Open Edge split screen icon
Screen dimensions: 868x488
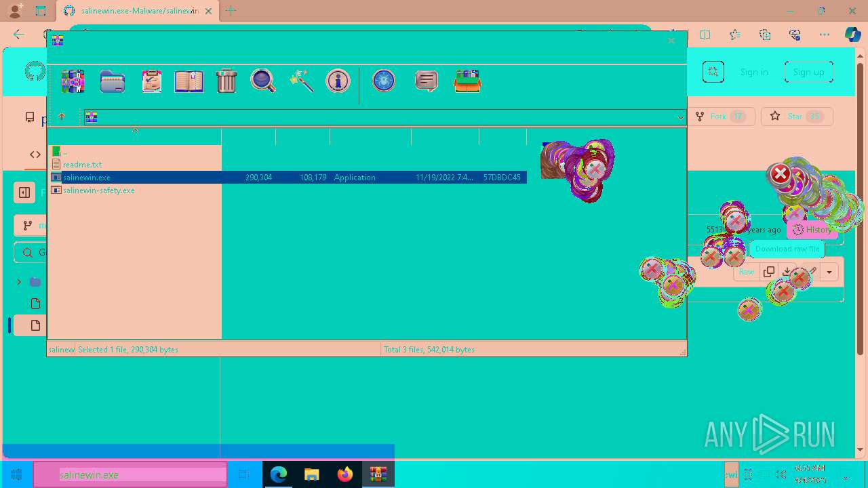click(705, 35)
